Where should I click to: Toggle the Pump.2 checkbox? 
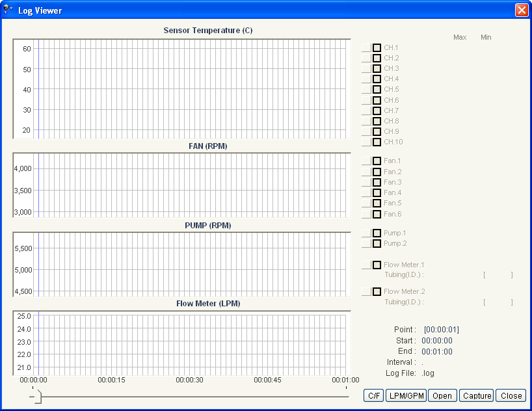point(377,243)
